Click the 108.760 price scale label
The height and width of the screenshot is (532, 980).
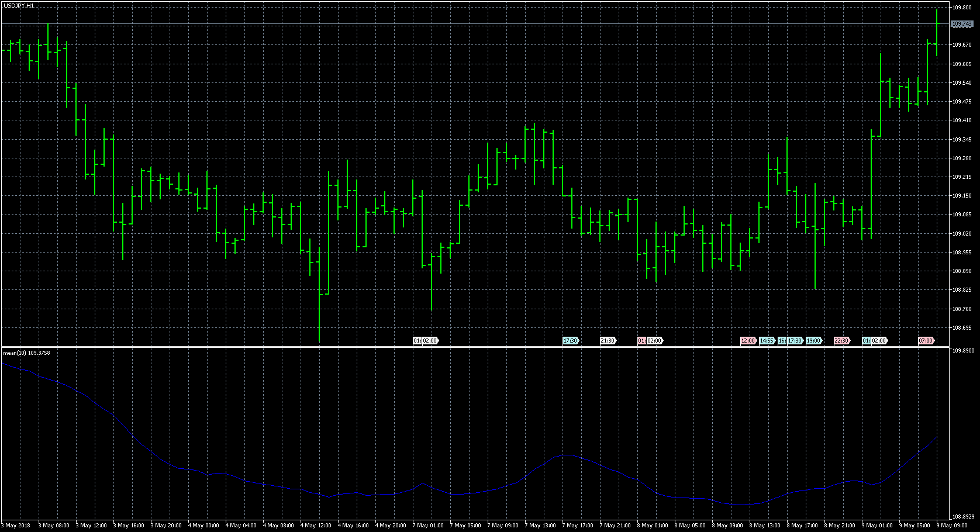962,309
